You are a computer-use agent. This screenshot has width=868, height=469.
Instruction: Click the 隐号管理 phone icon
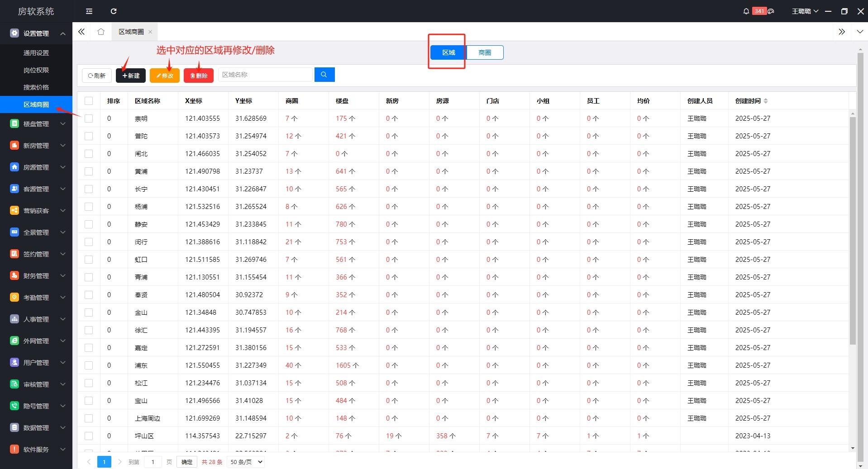point(14,406)
